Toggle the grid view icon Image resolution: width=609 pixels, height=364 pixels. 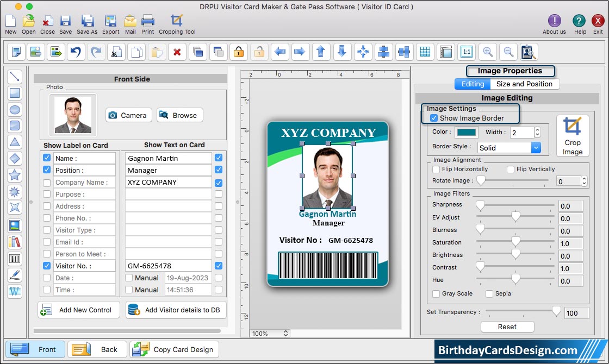click(x=425, y=52)
